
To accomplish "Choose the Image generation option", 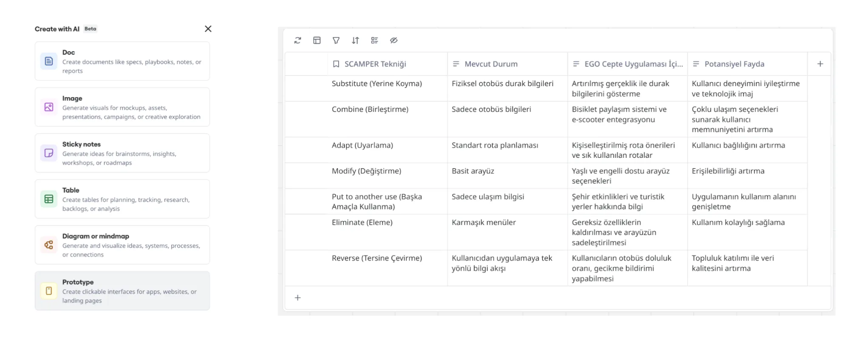I will point(122,107).
